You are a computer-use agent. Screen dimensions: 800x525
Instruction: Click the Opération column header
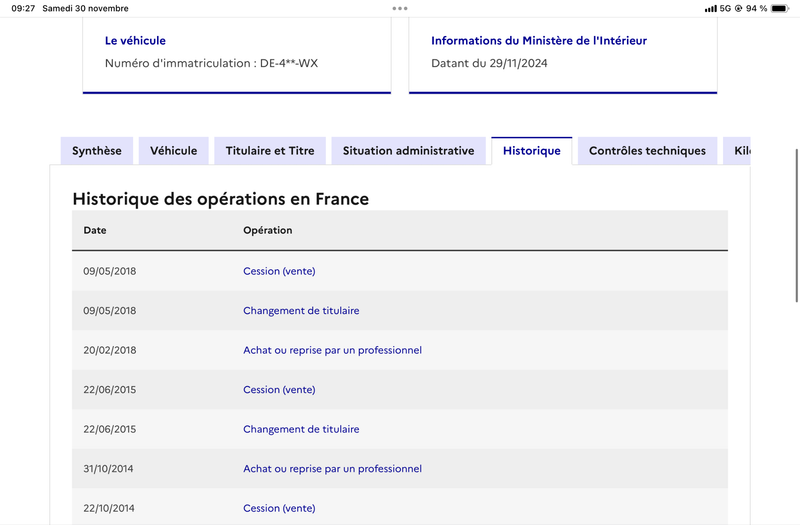(267, 230)
